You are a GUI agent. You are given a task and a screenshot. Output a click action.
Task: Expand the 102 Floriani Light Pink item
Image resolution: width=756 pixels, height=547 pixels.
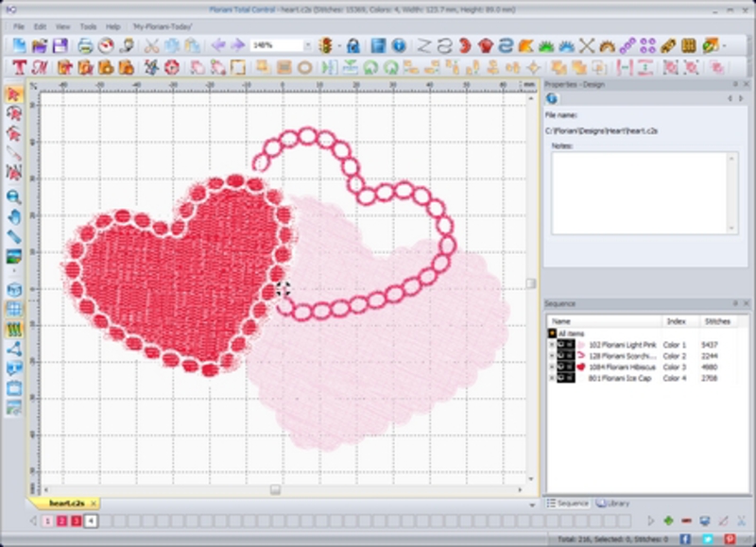coord(551,345)
